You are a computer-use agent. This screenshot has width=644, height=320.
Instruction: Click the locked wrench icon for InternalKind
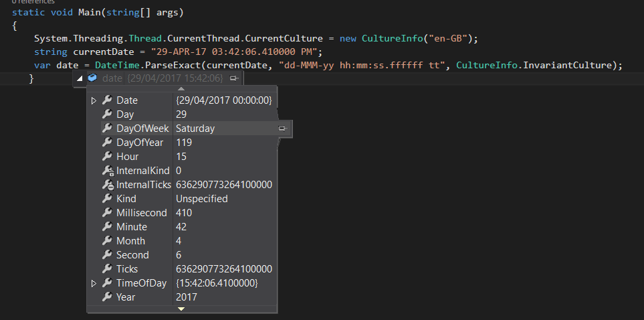[107, 171]
